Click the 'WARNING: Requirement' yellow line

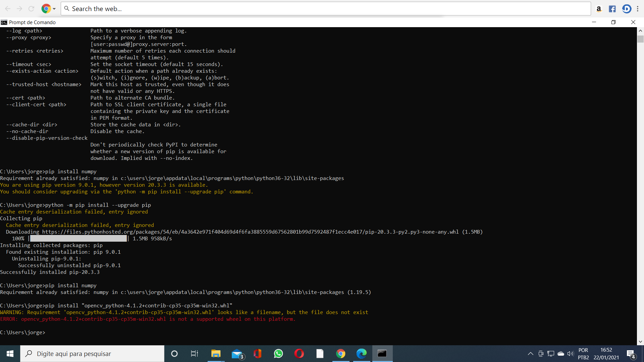point(184,312)
